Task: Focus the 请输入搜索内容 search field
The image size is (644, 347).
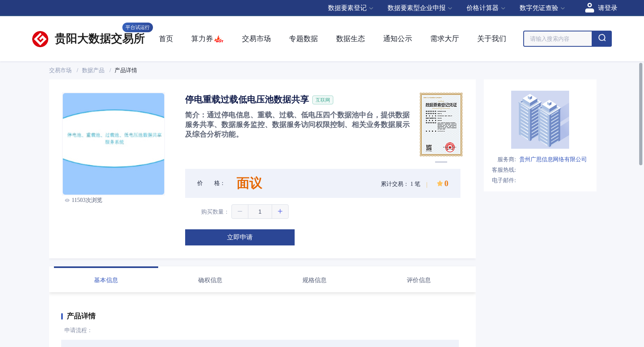Action: [558, 39]
